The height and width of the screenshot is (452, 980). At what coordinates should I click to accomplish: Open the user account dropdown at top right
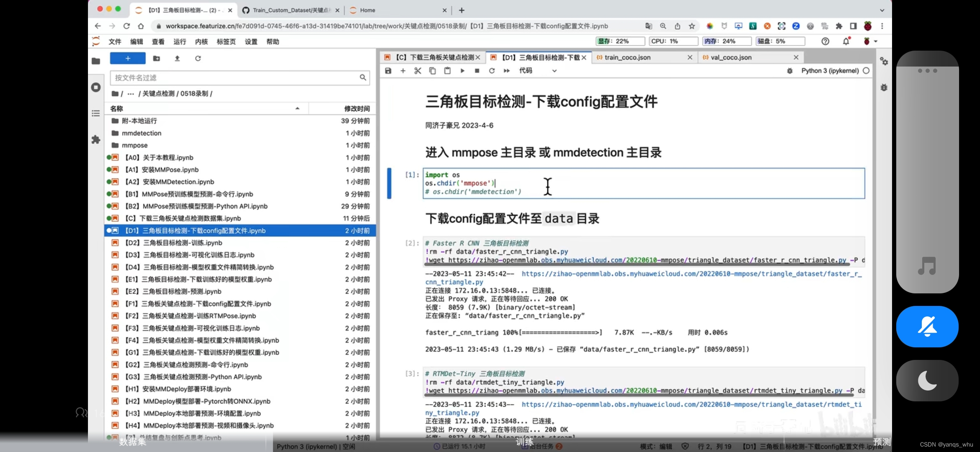tap(870, 41)
